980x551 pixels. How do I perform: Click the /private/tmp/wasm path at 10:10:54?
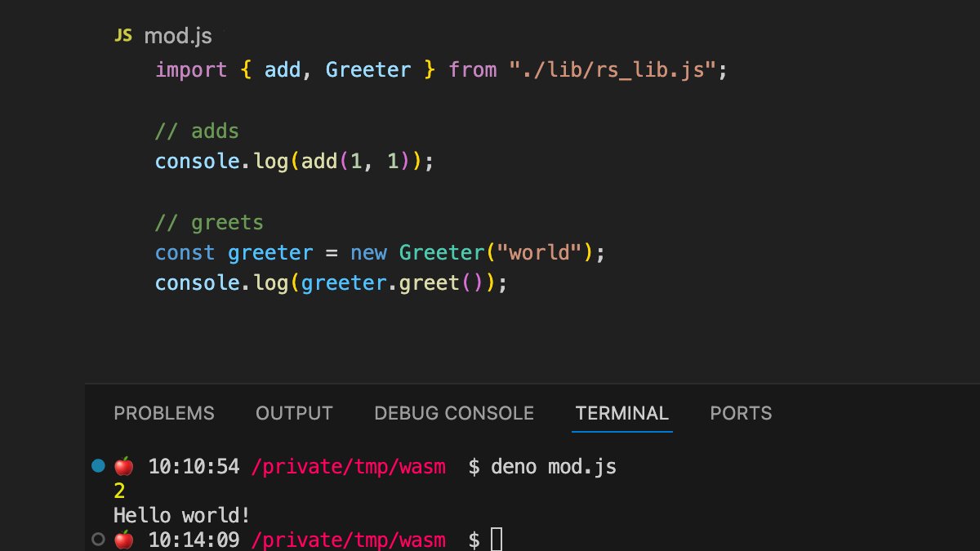tap(349, 467)
